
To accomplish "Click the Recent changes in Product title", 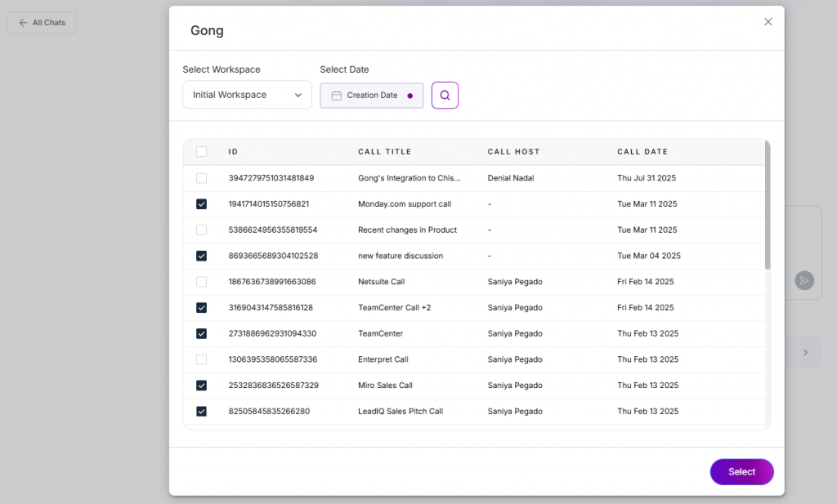I will (x=407, y=230).
